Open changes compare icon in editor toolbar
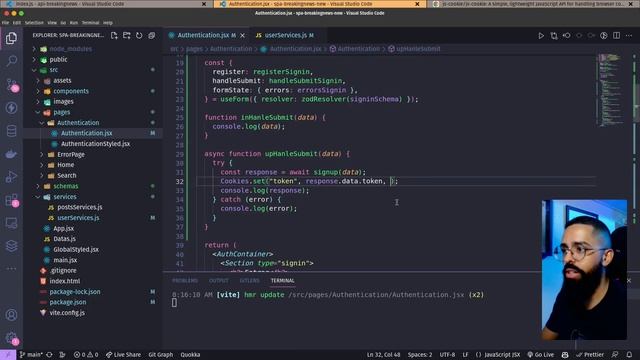The height and width of the screenshot is (360, 640). pos(554,36)
